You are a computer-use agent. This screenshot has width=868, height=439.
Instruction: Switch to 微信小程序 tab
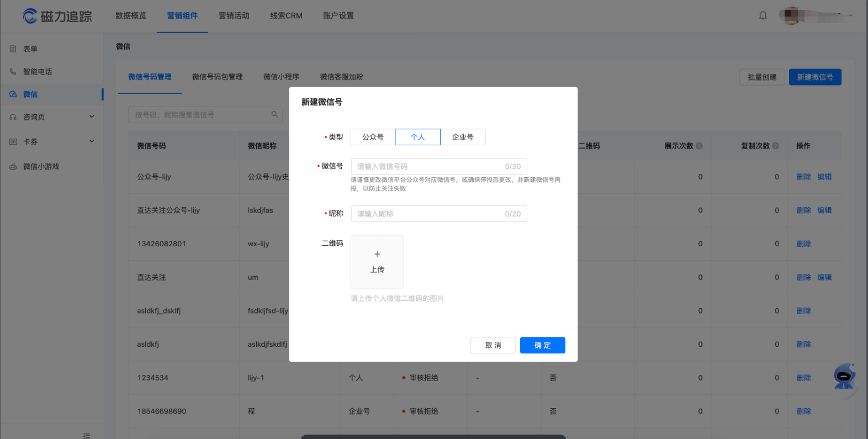click(282, 77)
